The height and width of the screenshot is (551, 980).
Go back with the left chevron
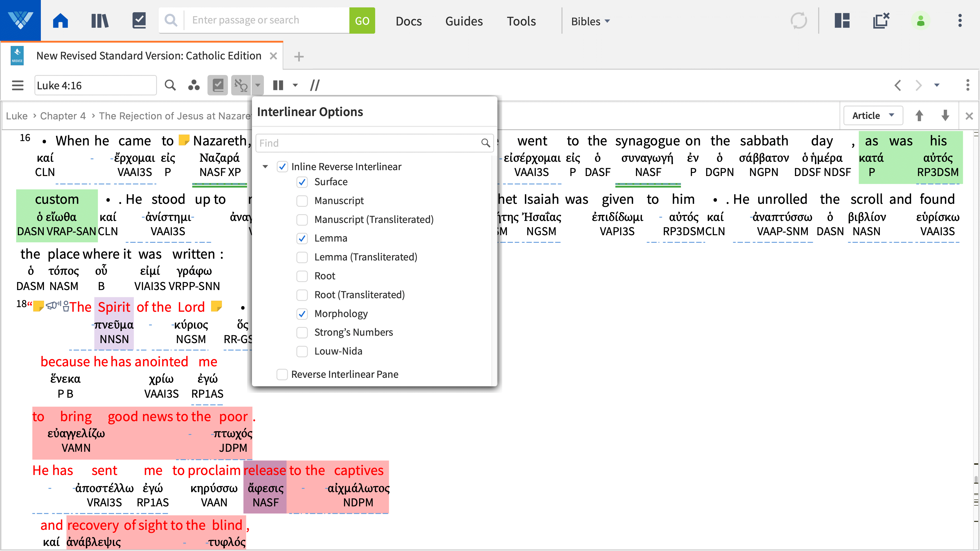click(x=898, y=85)
